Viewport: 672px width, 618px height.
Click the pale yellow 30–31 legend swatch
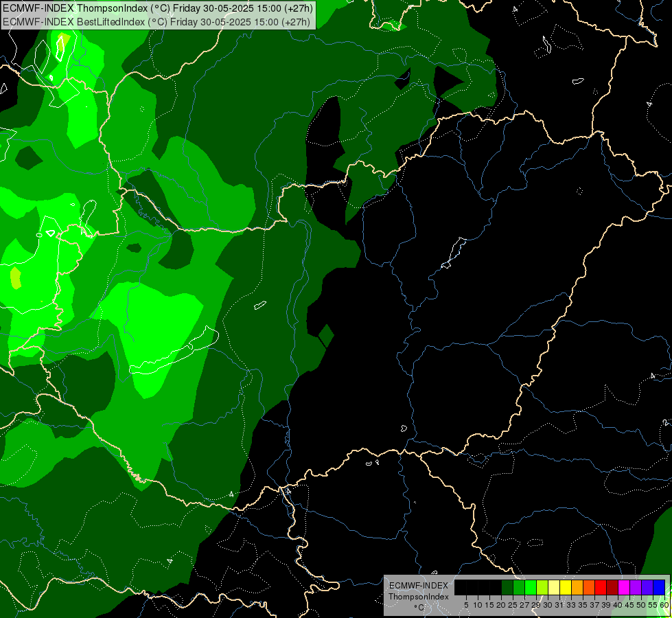coord(554,587)
